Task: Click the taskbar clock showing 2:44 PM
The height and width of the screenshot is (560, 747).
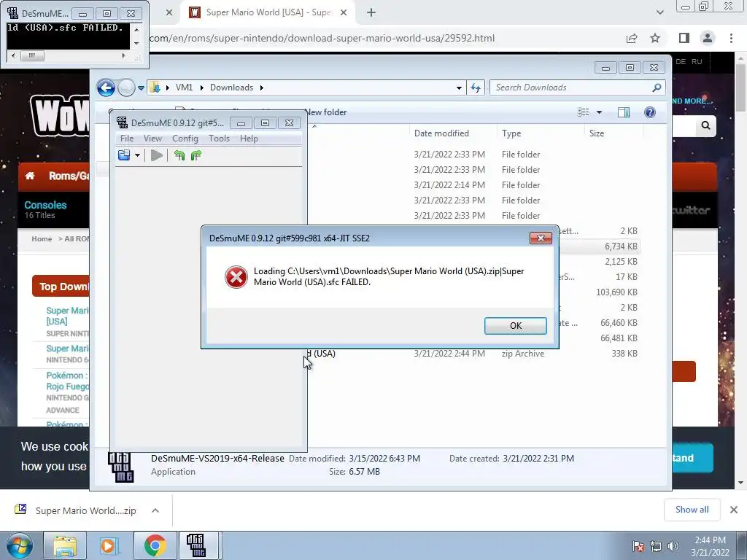Action: [710, 546]
